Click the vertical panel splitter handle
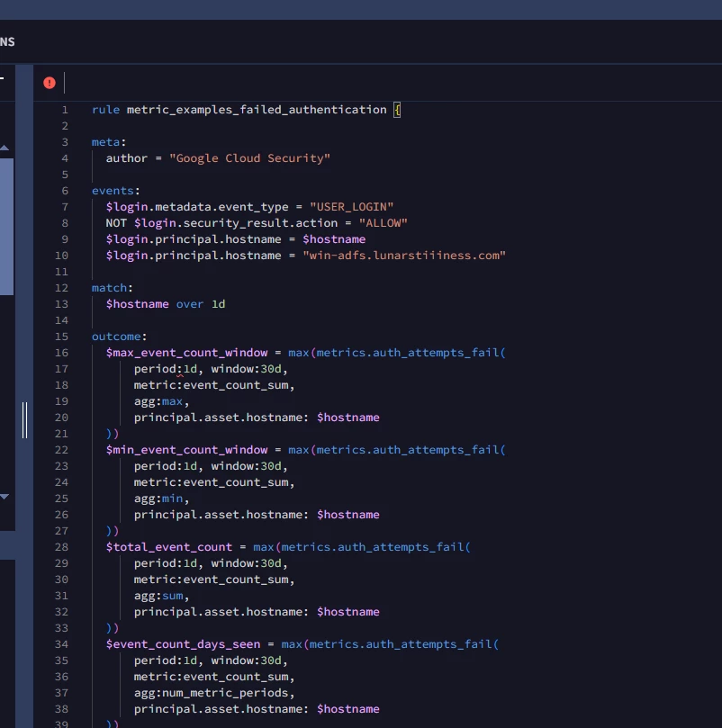Viewport: 722px width, 728px height. click(x=24, y=420)
